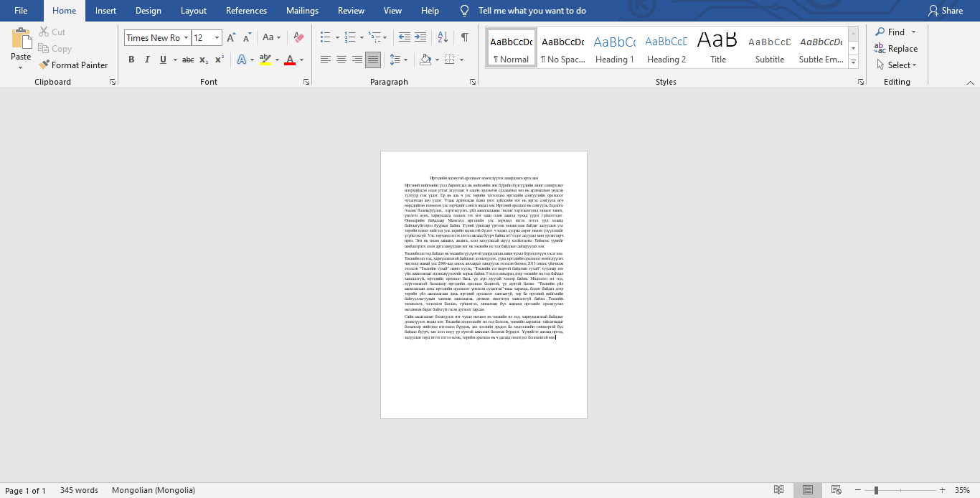Expand the Styles gallery more arrow
This screenshot has width=980, height=498.
click(853, 62)
